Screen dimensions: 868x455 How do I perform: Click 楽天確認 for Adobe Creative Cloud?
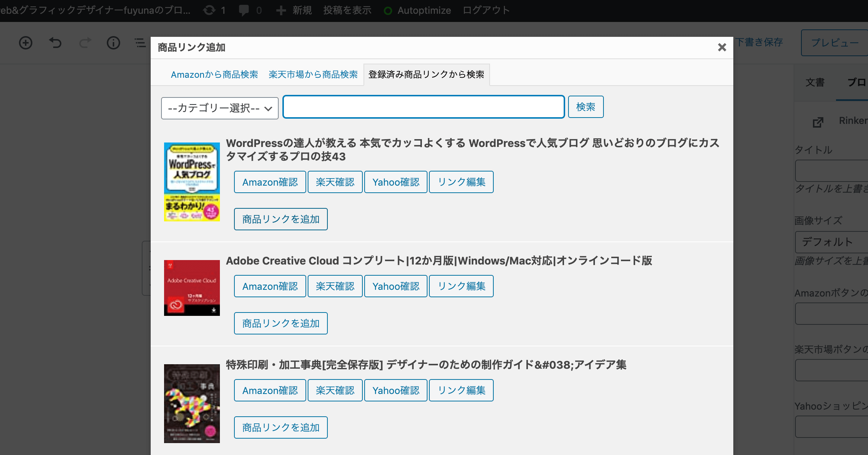pos(335,286)
